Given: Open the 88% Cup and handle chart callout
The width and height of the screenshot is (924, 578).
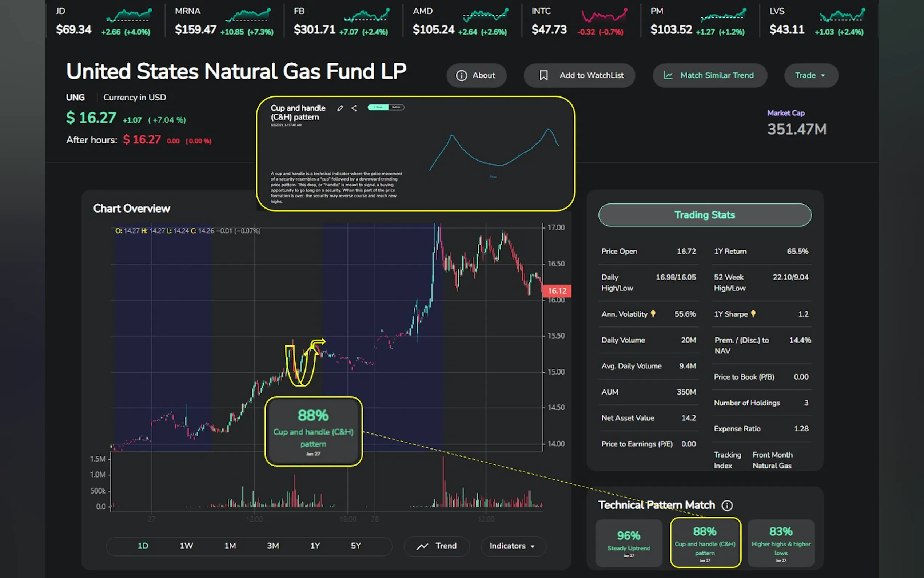Looking at the screenshot, I should coord(313,431).
